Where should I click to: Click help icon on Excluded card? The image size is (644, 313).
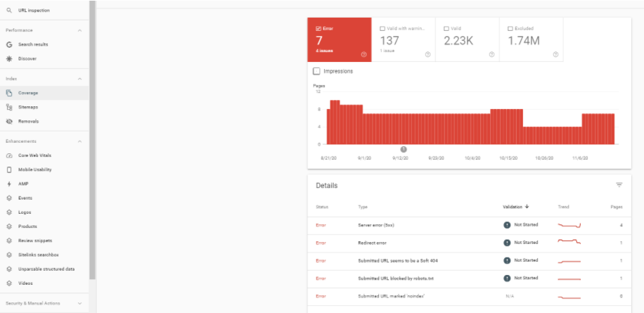point(556,54)
